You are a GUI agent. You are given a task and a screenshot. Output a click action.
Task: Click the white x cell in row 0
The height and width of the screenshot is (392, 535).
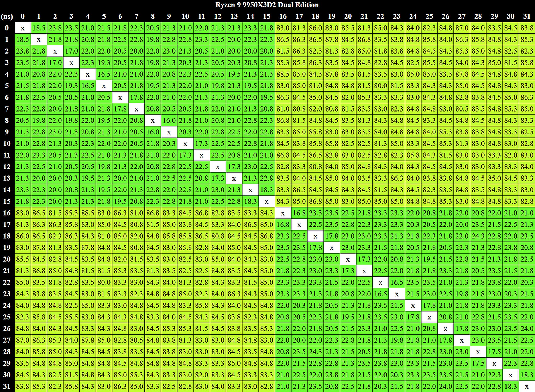point(22,28)
